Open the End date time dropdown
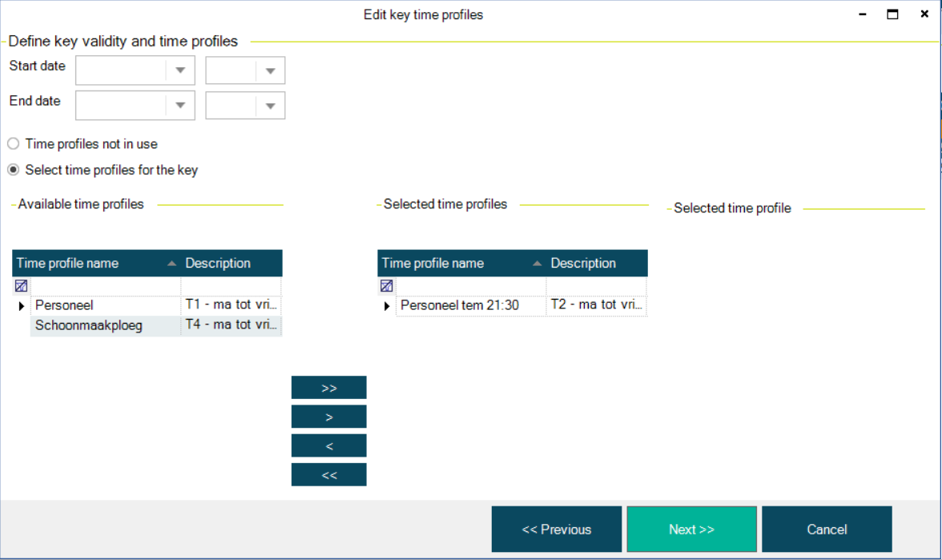The width and height of the screenshot is (942, 560). (x=270, y=106)
